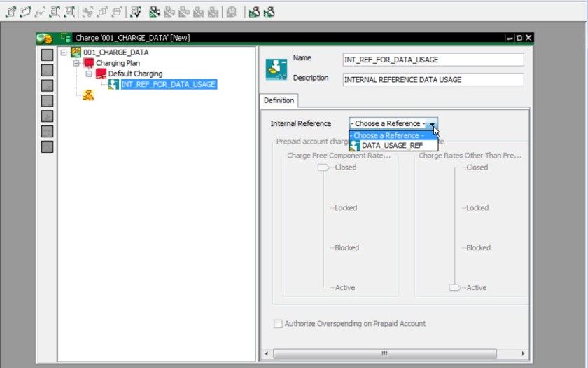The image size is (588, 368).
Task: Click the scrollbar right arrow
Action: click(523, 353)
